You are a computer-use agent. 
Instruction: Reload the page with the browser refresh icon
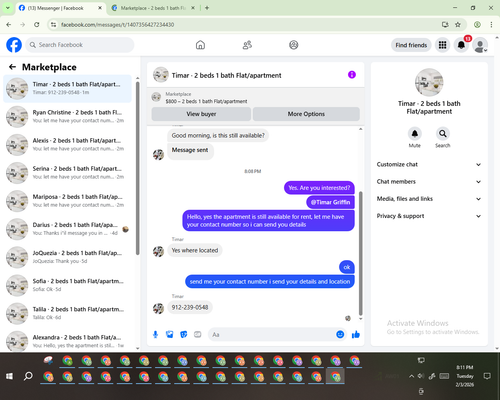coord(37,24)
